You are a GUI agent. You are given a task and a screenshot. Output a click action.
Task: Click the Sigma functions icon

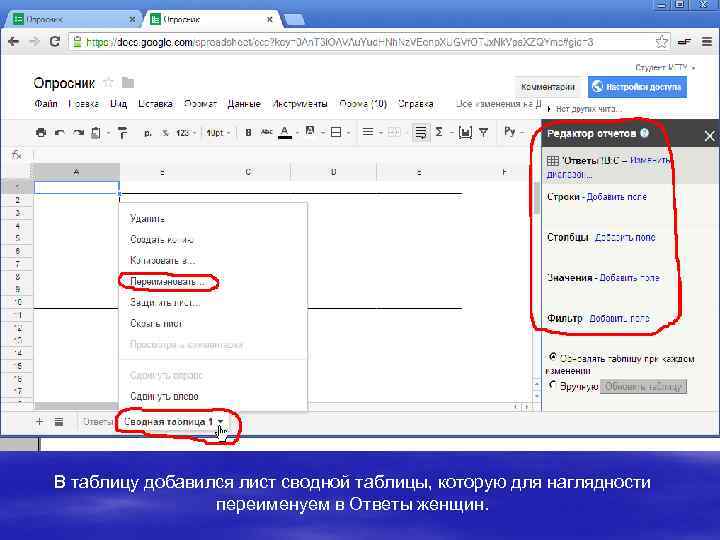[x=439, y=132]
